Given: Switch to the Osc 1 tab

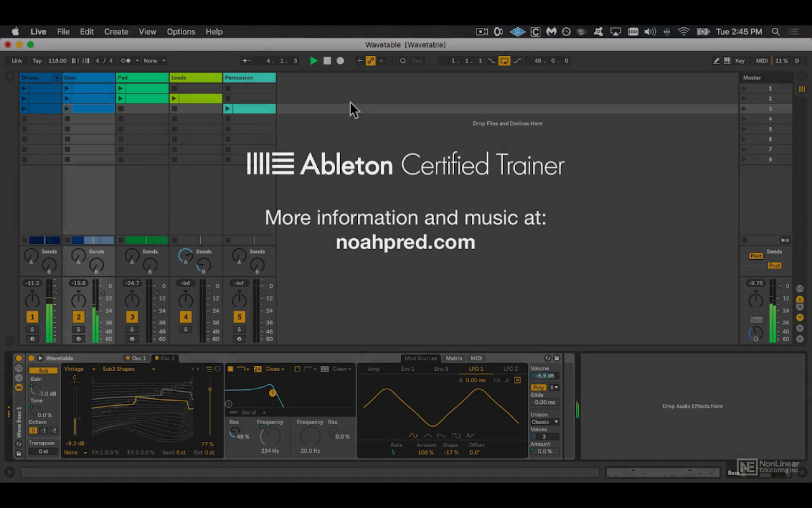Looking at the screenshot, I should [x=136, y=358].
